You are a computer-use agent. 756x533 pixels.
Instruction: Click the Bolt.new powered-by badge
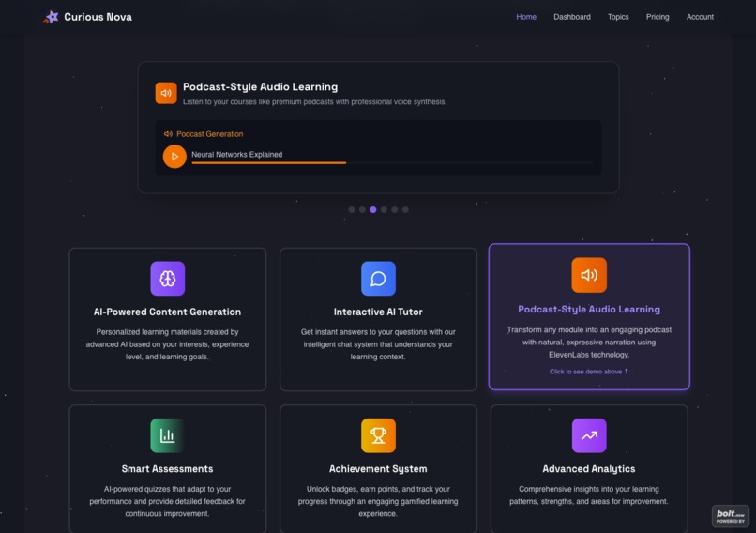(731, 516)
